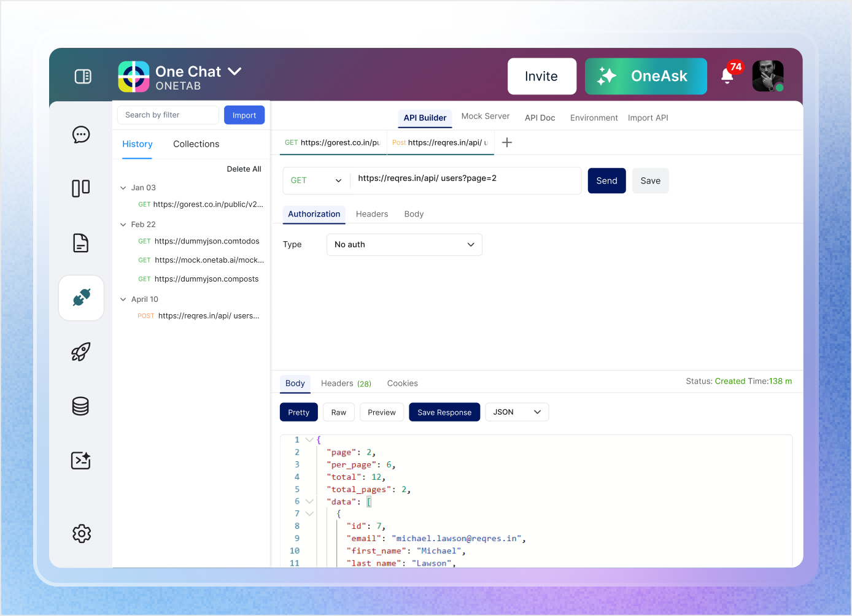
Task: Select the Pretty view button
Action: coord(299,412)
